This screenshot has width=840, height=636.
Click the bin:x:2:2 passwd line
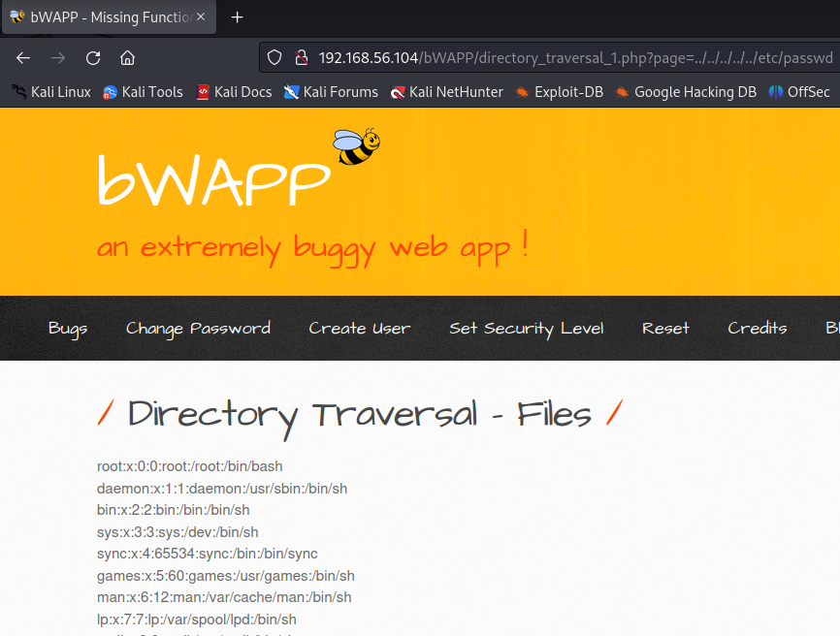point(173,510)
